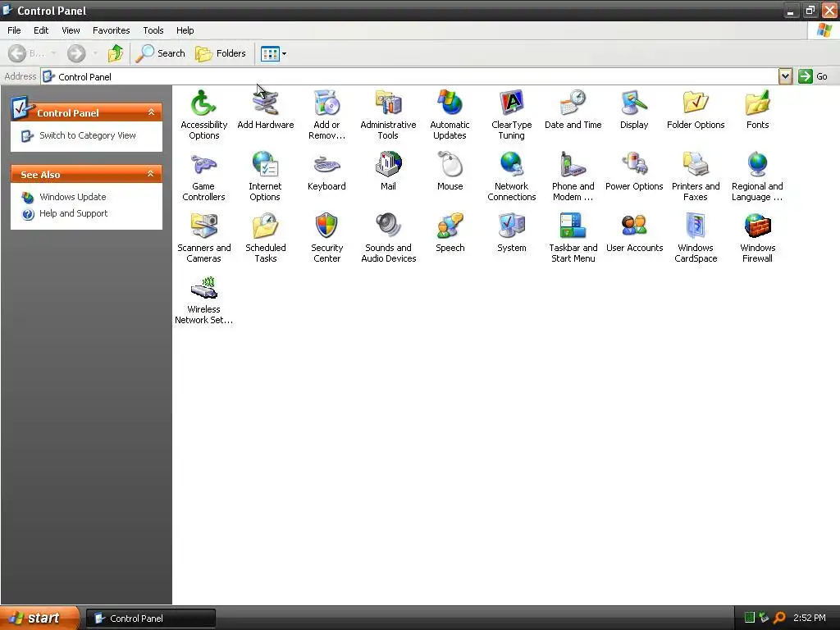
Task: Select Scanners and Cameras icon
Action: tap(203, 226)
